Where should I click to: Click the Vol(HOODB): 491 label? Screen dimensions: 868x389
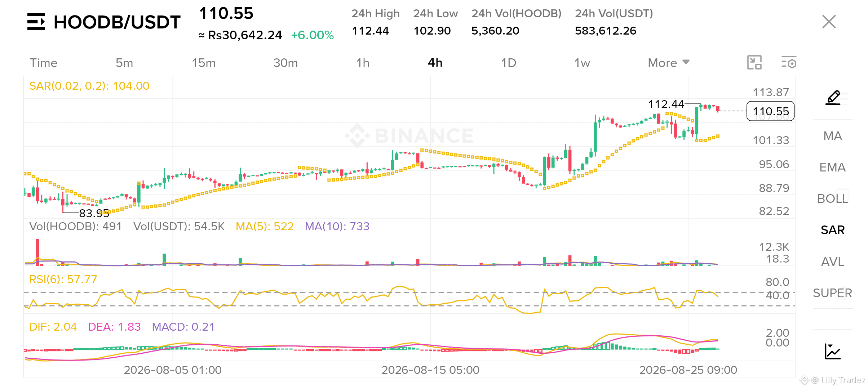pos(75,226)
